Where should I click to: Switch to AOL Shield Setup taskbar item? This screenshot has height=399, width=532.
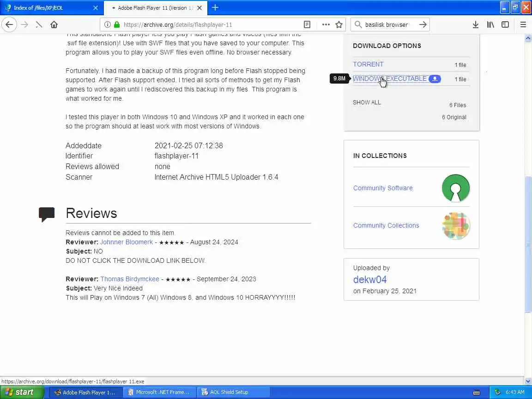tap(233, 392)
